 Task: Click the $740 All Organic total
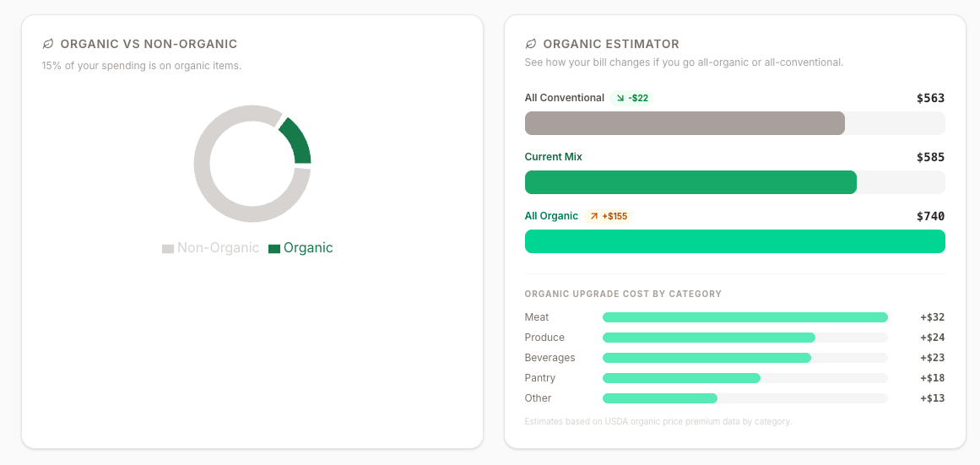[930, 217]
